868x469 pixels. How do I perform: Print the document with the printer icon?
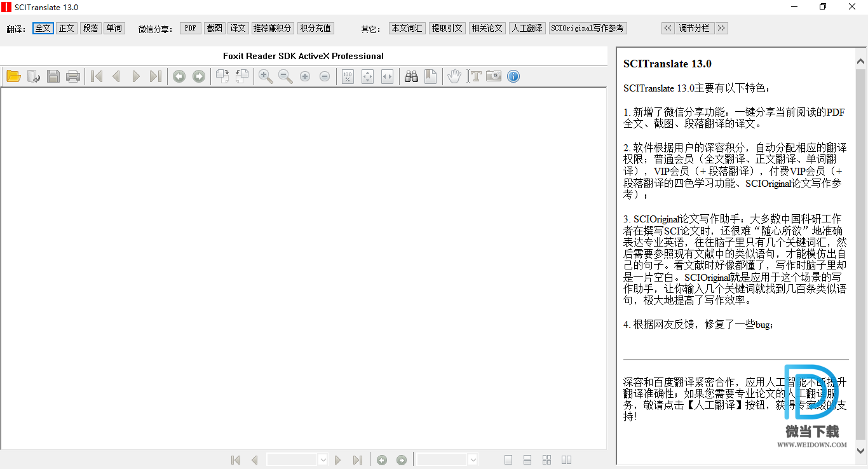[x=73, y=76]
